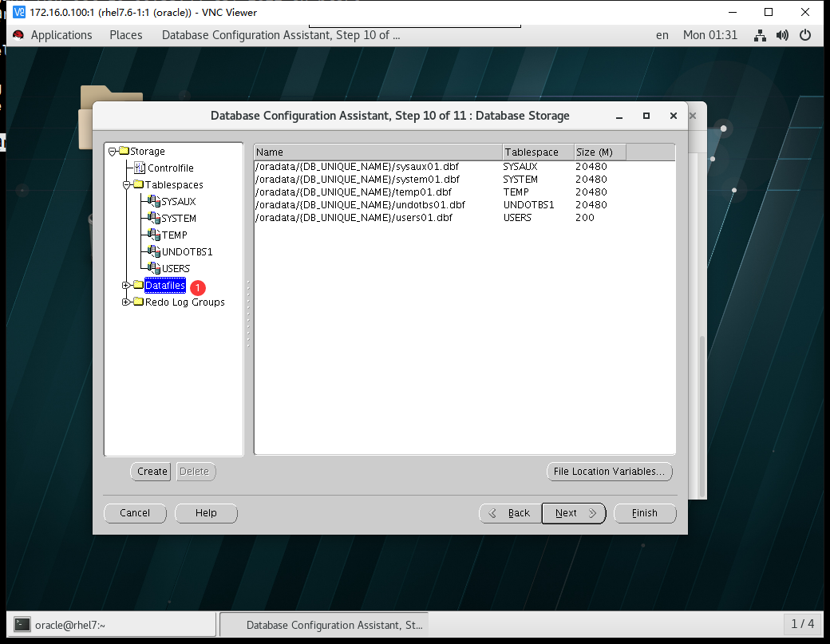Viewport: 830px width, 644px height.
Task: Open the network status icon in top panel
Action: tap(760, 35)
